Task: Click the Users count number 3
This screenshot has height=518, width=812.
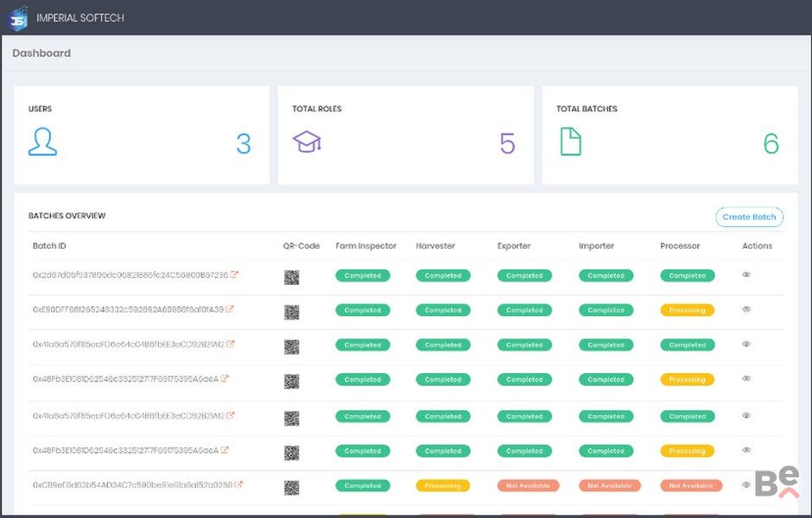Action: pos(244,144)
